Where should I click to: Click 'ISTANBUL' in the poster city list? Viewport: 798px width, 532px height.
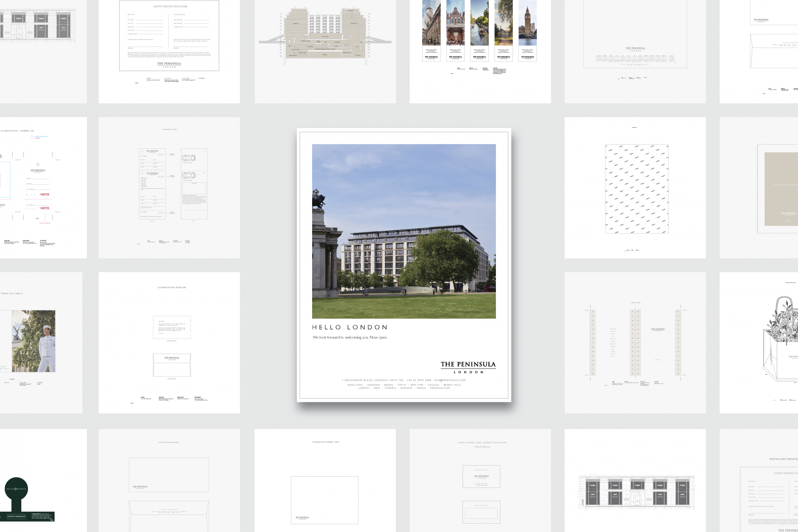[x=390, y=388]
